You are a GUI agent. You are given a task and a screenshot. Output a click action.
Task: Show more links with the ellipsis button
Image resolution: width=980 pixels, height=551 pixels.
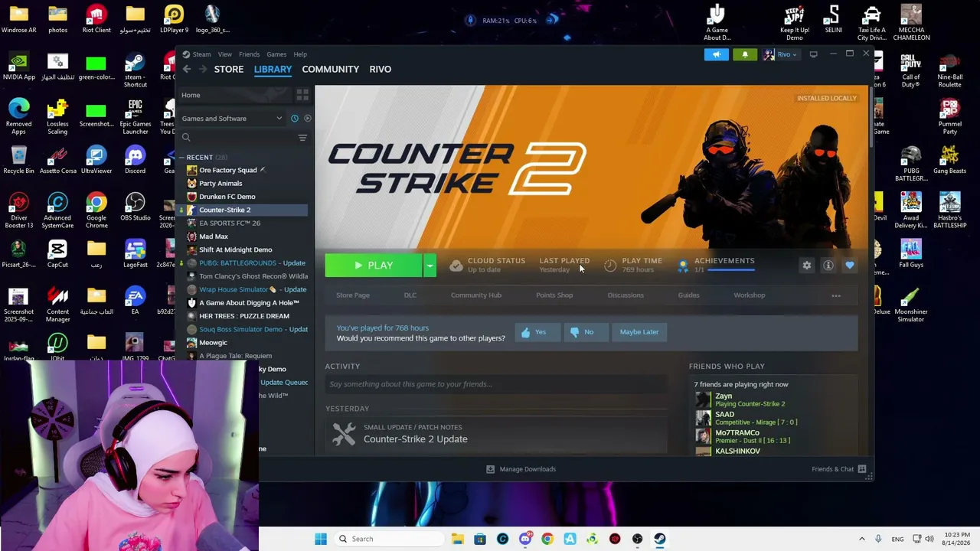(836, 295)
